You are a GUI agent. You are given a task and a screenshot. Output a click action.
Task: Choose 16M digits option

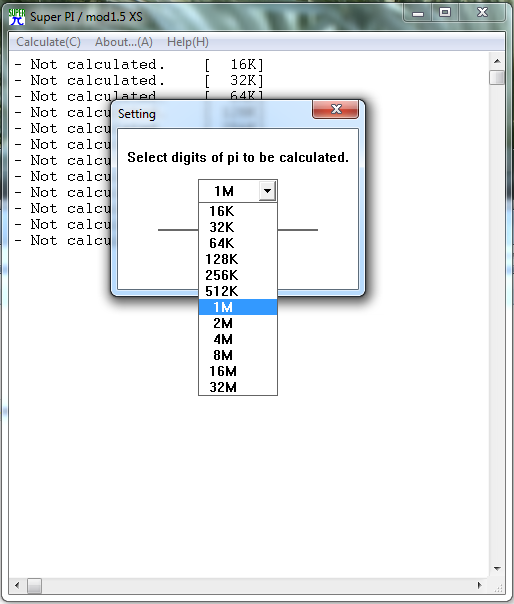238,371
